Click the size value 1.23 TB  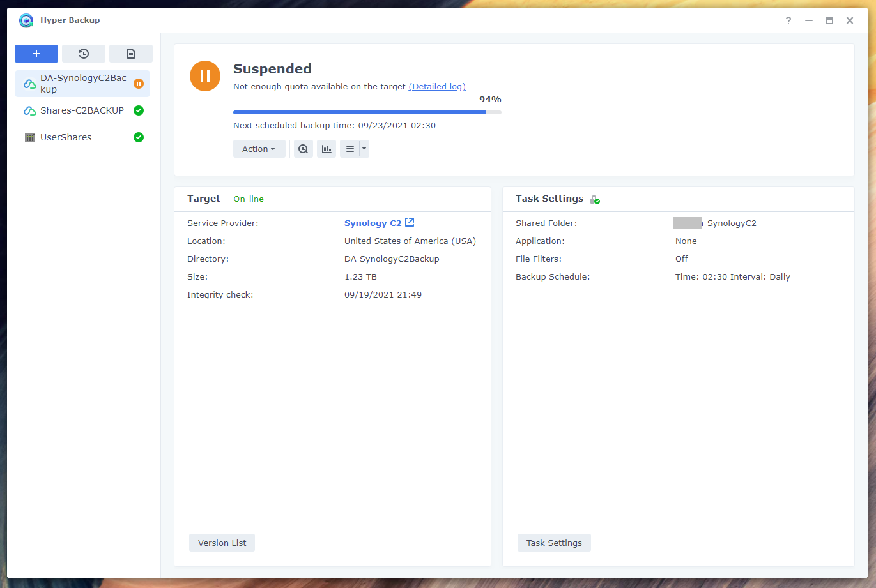(x=360, y=276)
